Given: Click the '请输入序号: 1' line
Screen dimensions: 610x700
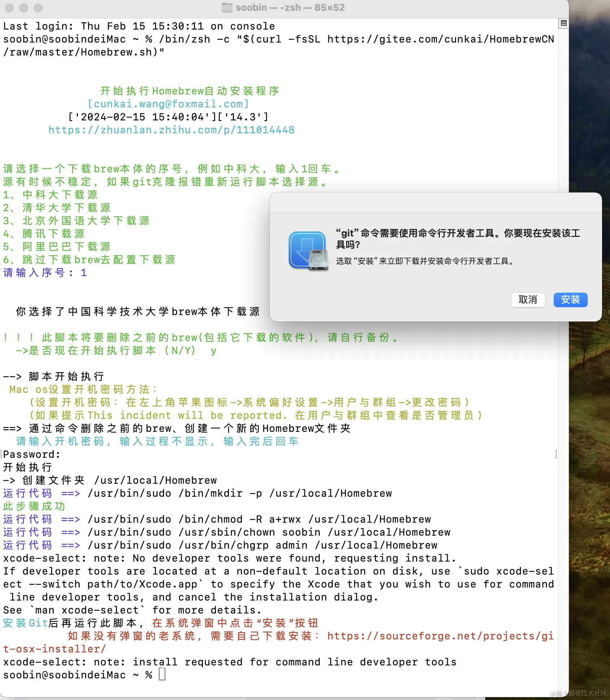Looking at the screenshot, I should [45, 273].
